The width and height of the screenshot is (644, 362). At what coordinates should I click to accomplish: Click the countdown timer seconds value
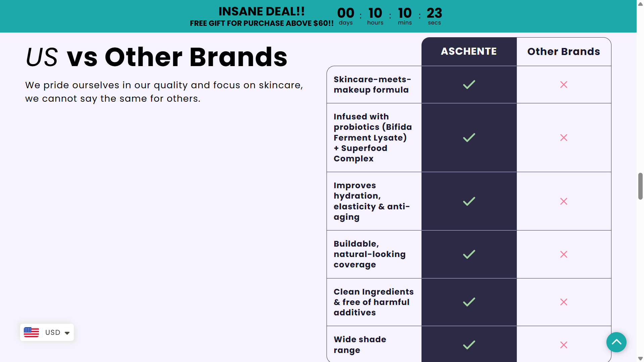(x=434, y=13)
